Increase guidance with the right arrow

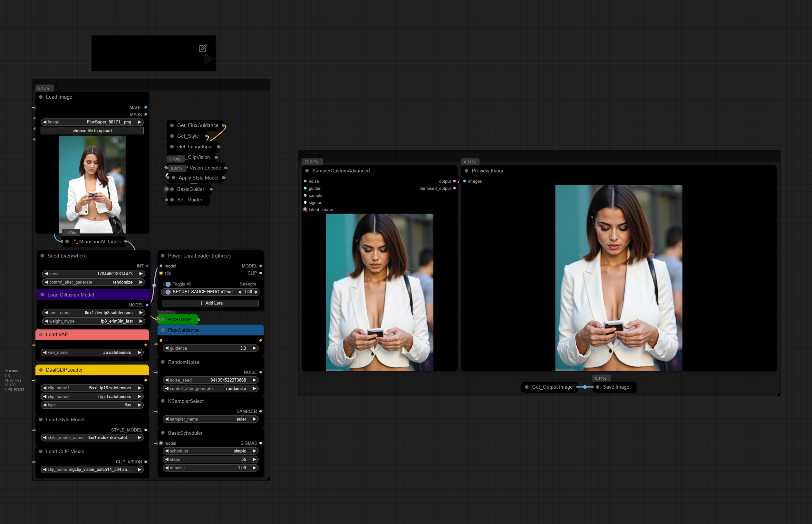point(254,348)
